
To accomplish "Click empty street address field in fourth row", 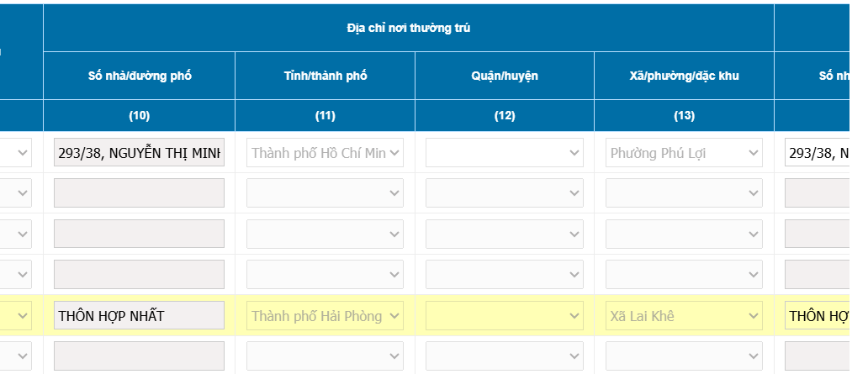I will pyautogui.click(x=139, y=274).
